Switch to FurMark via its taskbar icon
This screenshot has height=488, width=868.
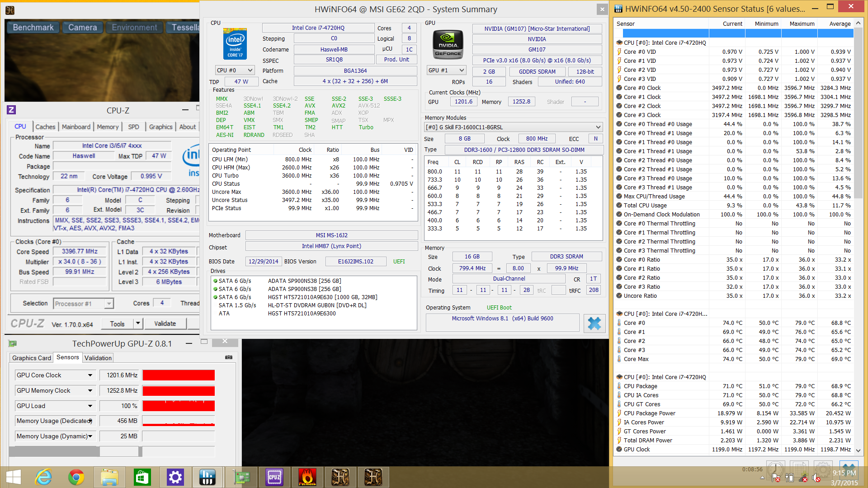click(x=307, y=477)
